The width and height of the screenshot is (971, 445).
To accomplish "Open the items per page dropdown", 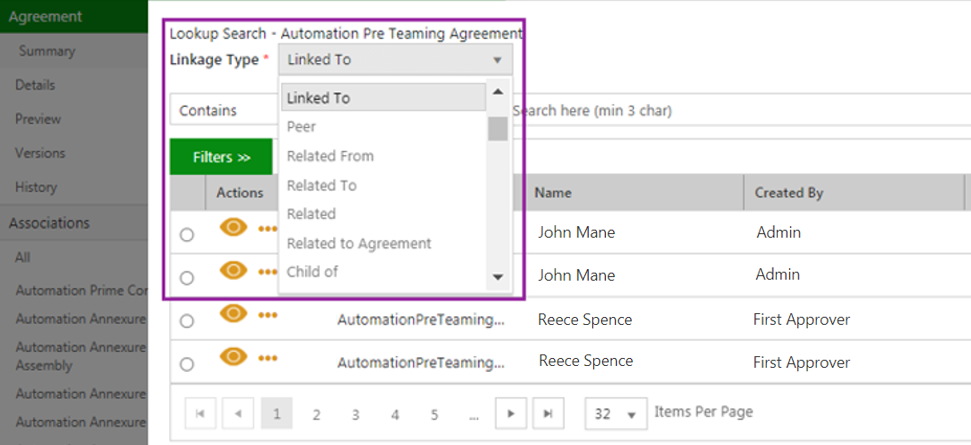I will (615, 413).
